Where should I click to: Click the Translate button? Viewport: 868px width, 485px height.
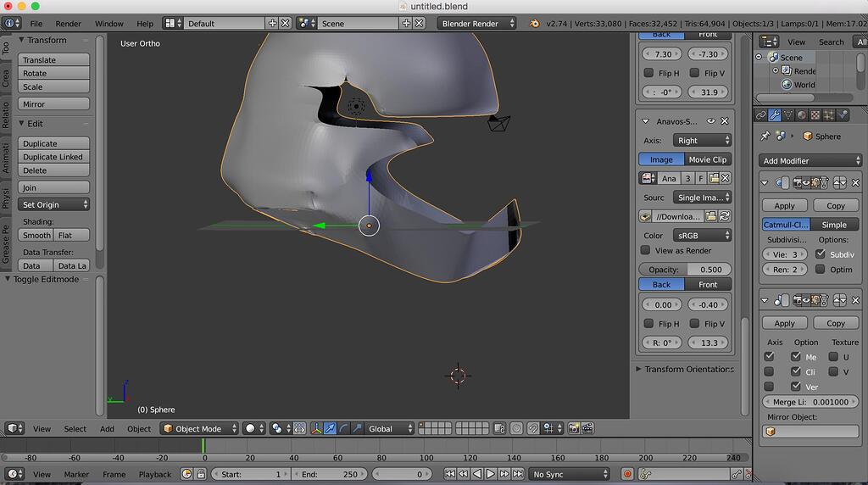click(53, 60)
